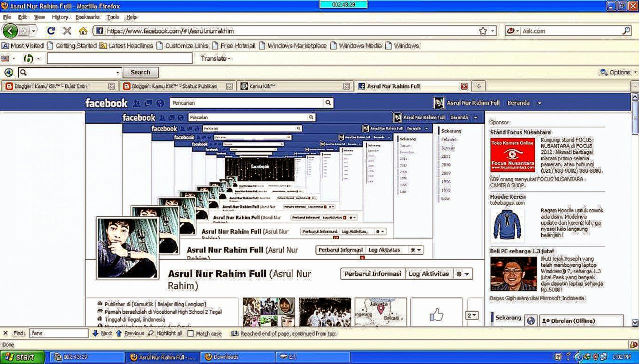Reload the page with the refresh icon

[51, 31]
